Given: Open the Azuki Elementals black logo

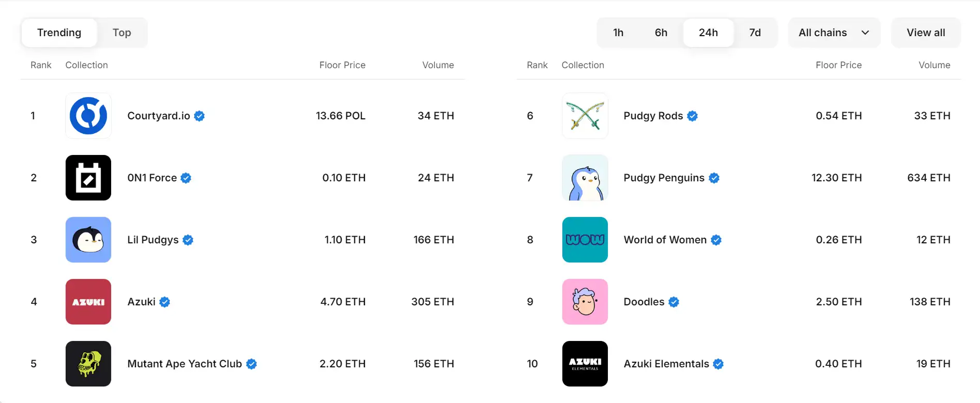Looking at the screenshot, I should tap(585, 364).
